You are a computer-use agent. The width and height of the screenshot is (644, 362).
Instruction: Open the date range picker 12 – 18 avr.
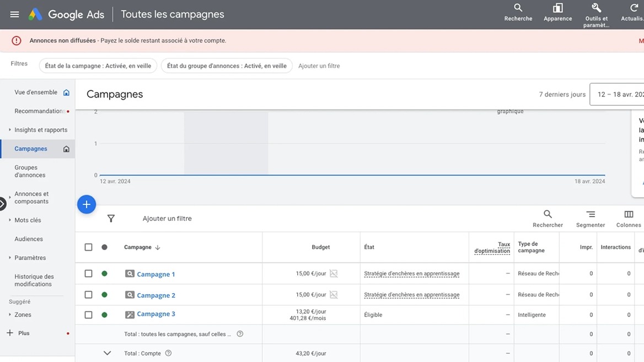(617, 94)
